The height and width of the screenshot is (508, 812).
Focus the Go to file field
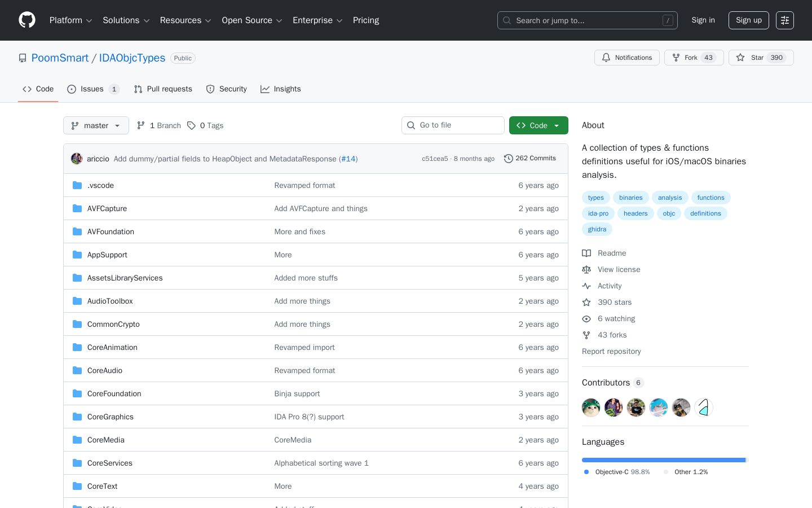[x=453, y=125]
